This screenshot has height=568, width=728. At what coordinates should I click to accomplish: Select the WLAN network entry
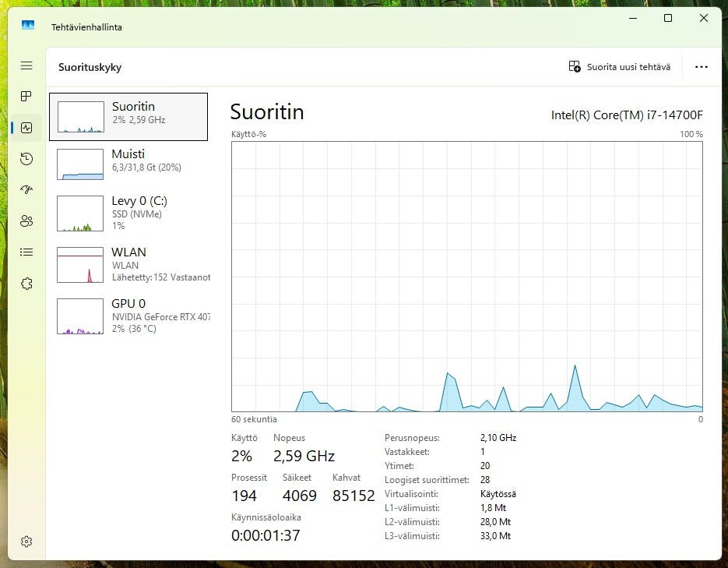click(128, 265)
